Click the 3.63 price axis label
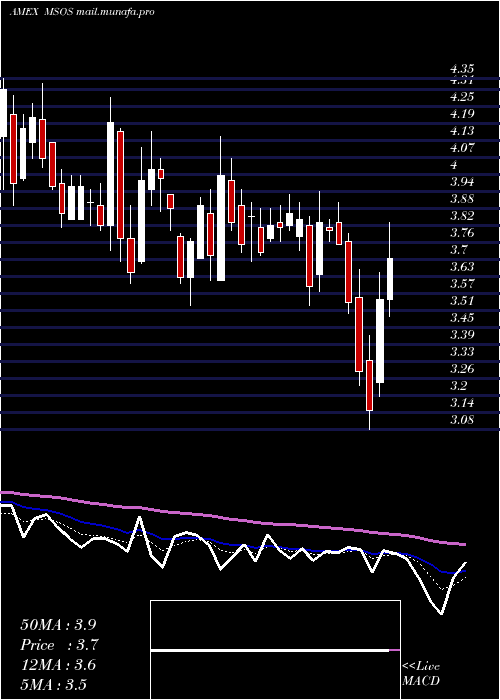Screen dimensions: 500x700 click(462, 267)
